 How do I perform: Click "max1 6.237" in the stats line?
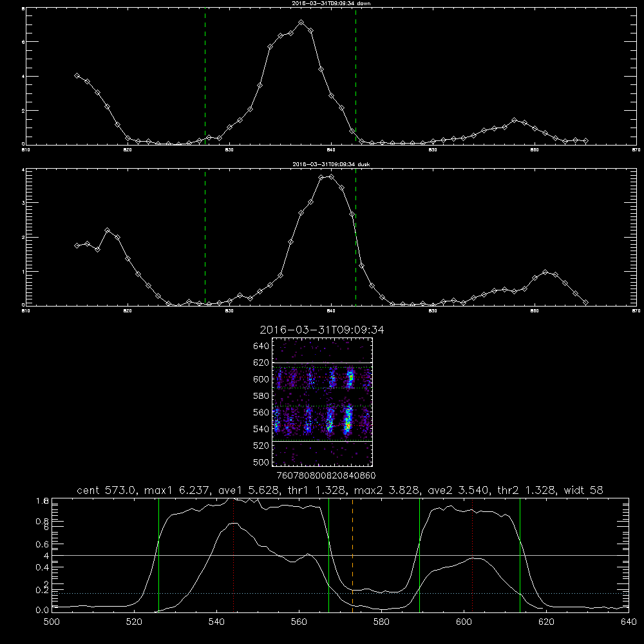[178, 490]
